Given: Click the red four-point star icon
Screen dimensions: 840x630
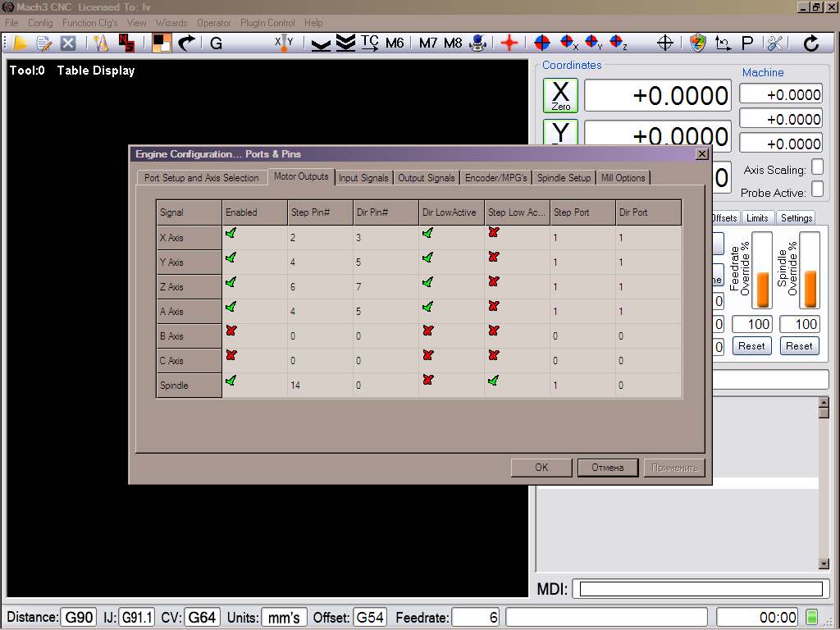Looking at the screenshot, I should point(509,43).
